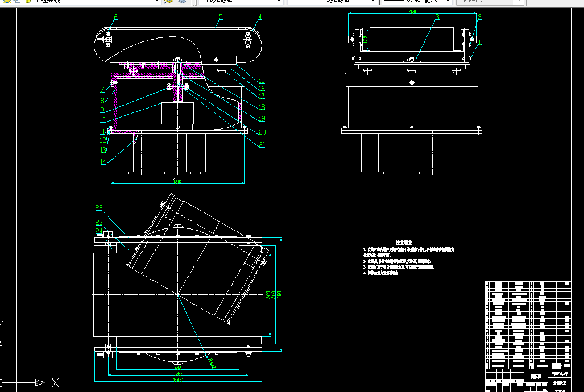Select the 580 vertical dimension text
The image size is (584, 392).
pyautogui.click(x=274, y=295)
